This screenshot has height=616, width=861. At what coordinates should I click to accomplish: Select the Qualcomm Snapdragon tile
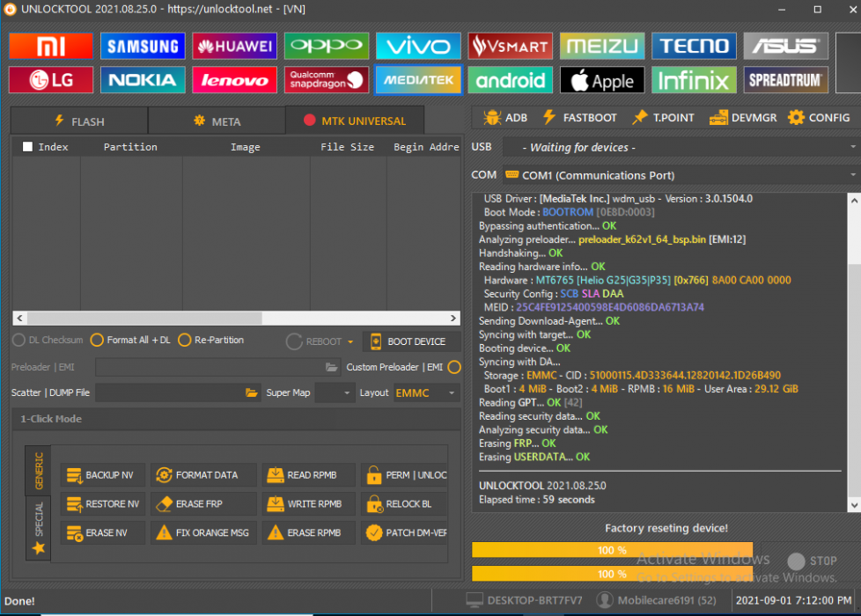[326, 80]
